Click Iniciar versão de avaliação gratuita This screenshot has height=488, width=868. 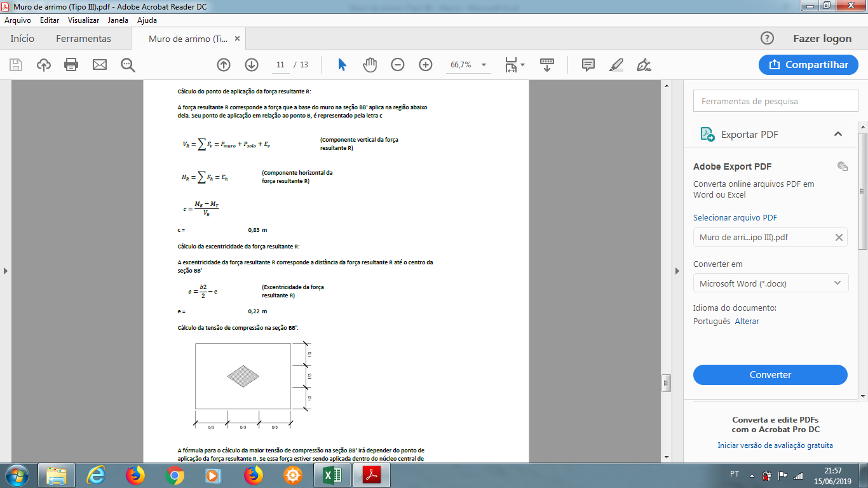(x=775, y=445)
